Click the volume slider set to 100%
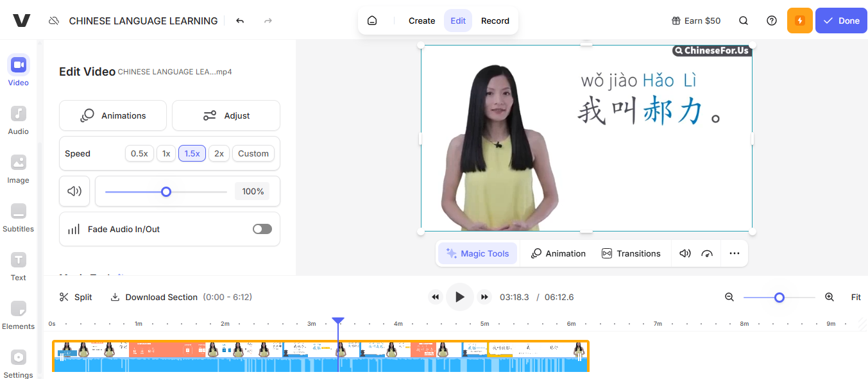Image resolution: width=868 pixels, height=379 pixels. [166, 191]
